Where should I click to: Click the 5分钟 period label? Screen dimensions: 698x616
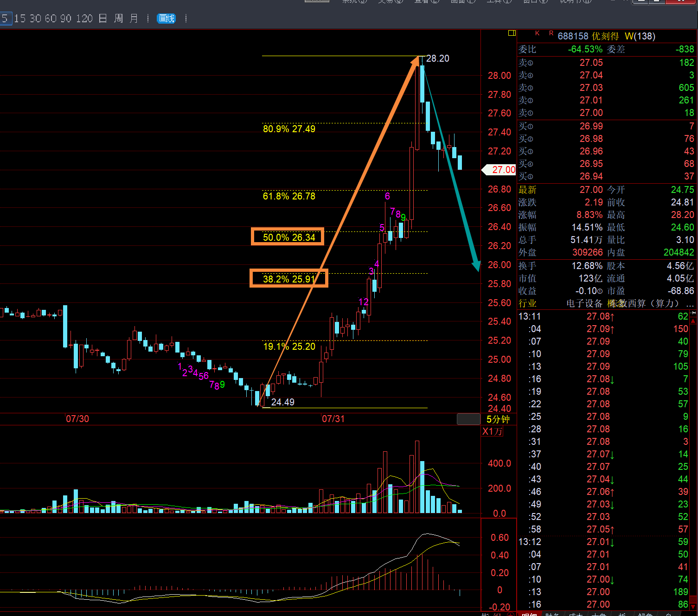(498, 419)
